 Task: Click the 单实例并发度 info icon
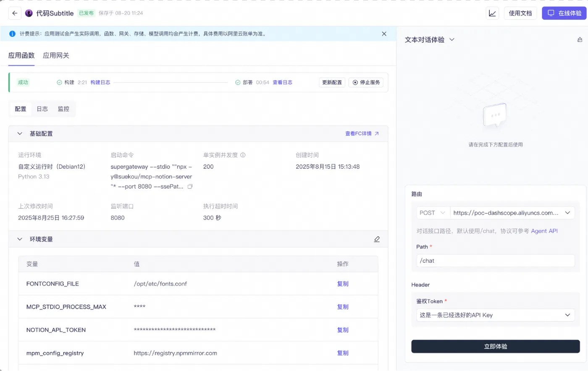pos(243,155)
